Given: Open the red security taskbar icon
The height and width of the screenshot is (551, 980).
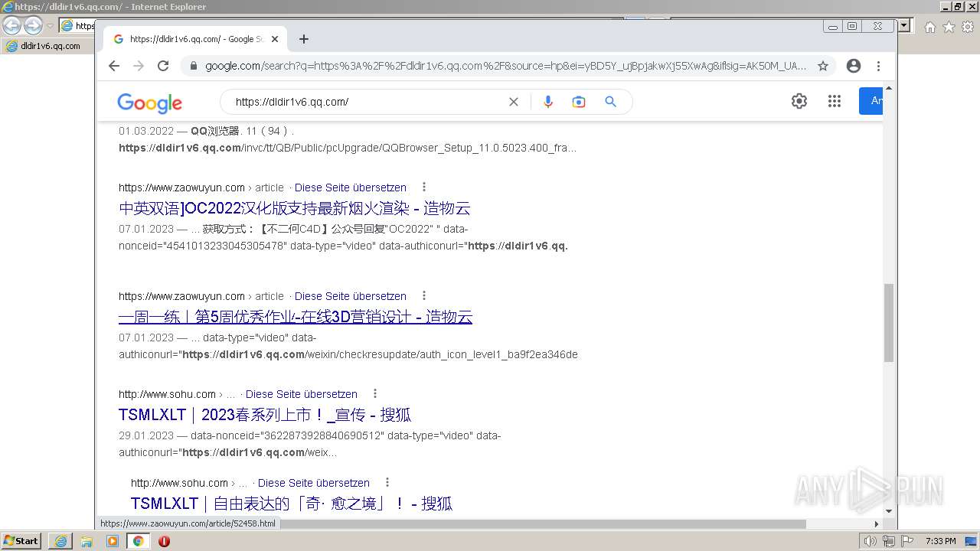Looking at the screenshot, I should (x=164, y=541).
